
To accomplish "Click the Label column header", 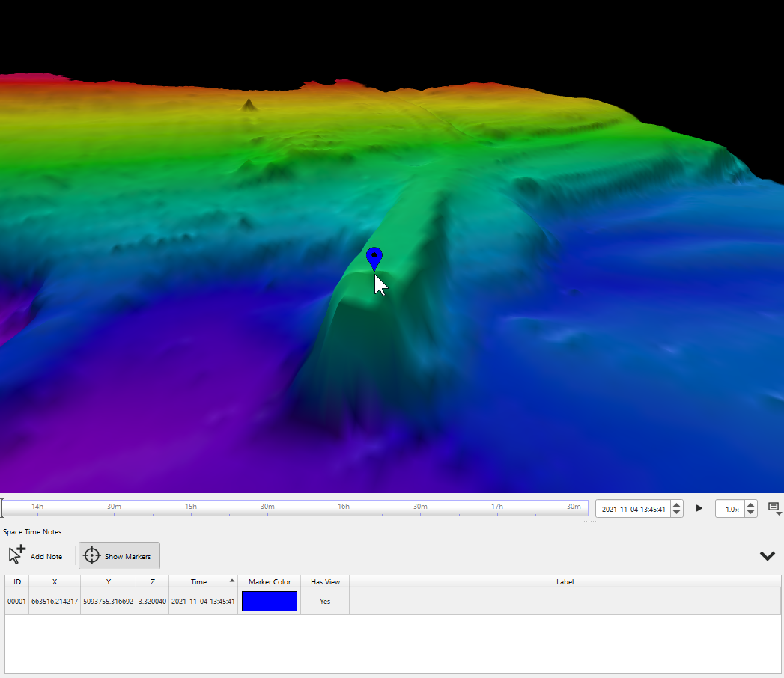I will (565, 581).
